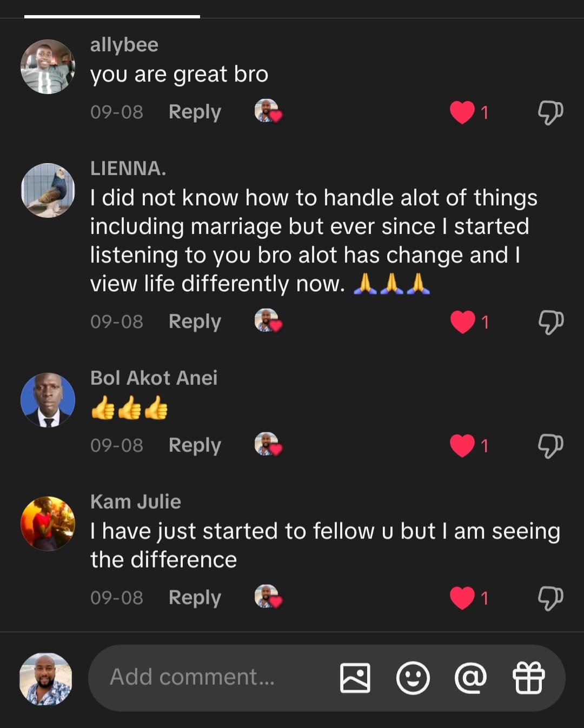Open Bol Akot Anei's profile picture
584x728 pixels.
pyautogui.click(x=48, y=400)
